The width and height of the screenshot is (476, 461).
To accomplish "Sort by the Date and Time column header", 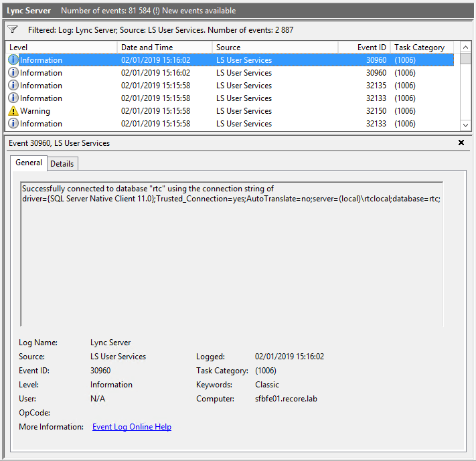I will (x=165, y=48).
